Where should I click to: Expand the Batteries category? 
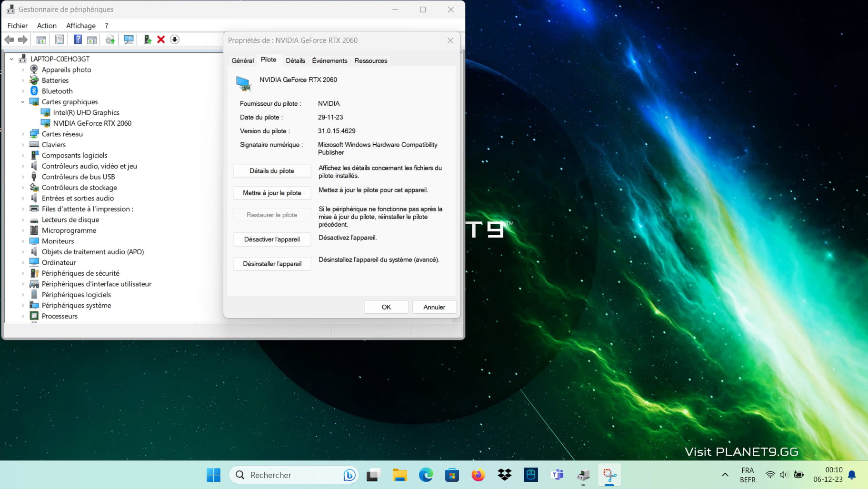pos(22,80)
